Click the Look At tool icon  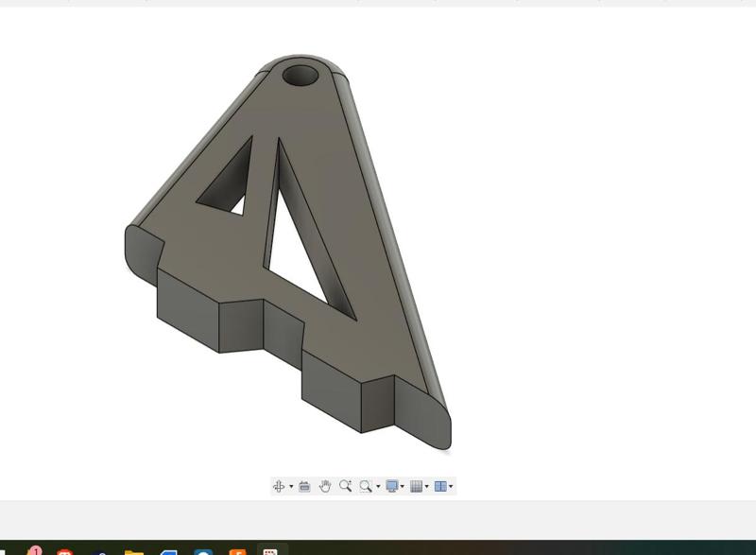[x=304, y=486]
